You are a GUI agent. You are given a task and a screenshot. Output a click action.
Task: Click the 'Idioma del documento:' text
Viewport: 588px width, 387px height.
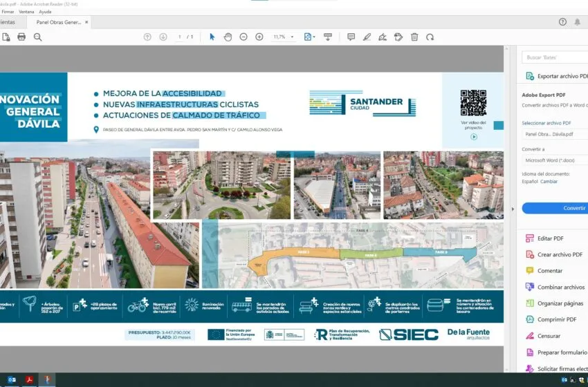[546, 174]
